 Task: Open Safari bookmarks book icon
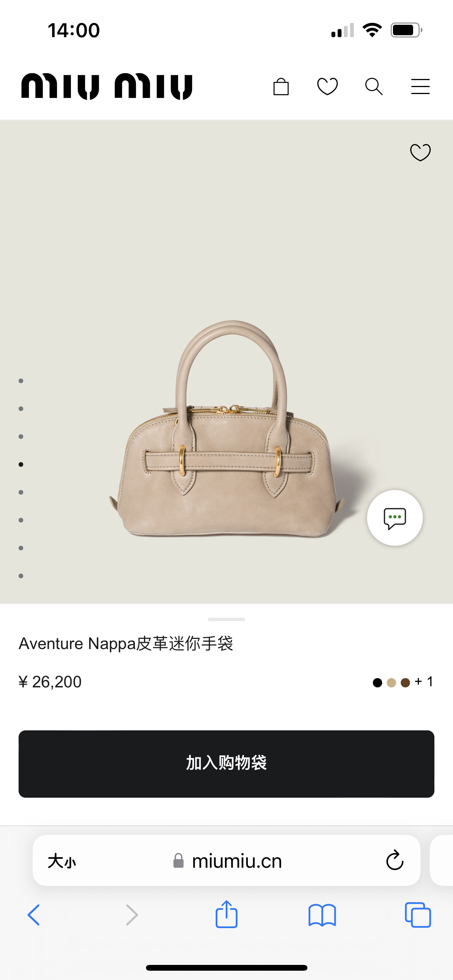click(x=322, y=915)
